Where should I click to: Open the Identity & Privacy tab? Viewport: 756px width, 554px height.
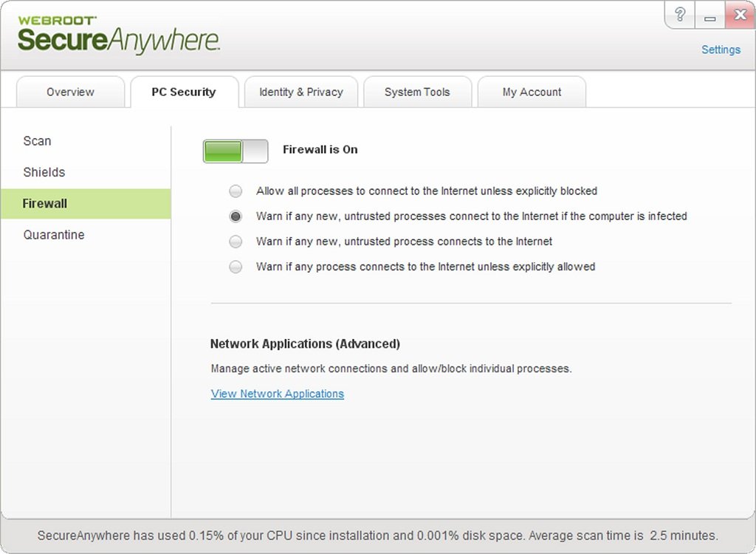click(x=300, y=92)
